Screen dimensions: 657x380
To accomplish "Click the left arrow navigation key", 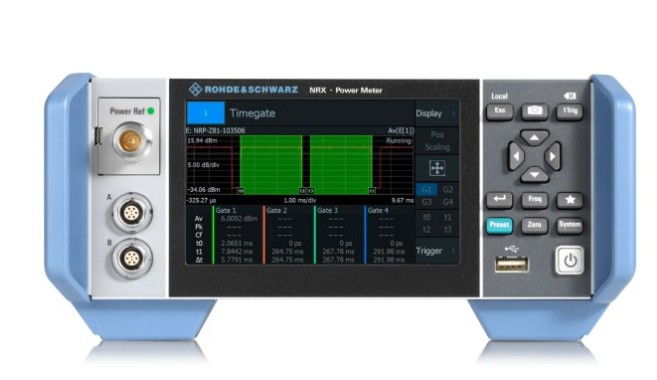I will pos(516,156).
